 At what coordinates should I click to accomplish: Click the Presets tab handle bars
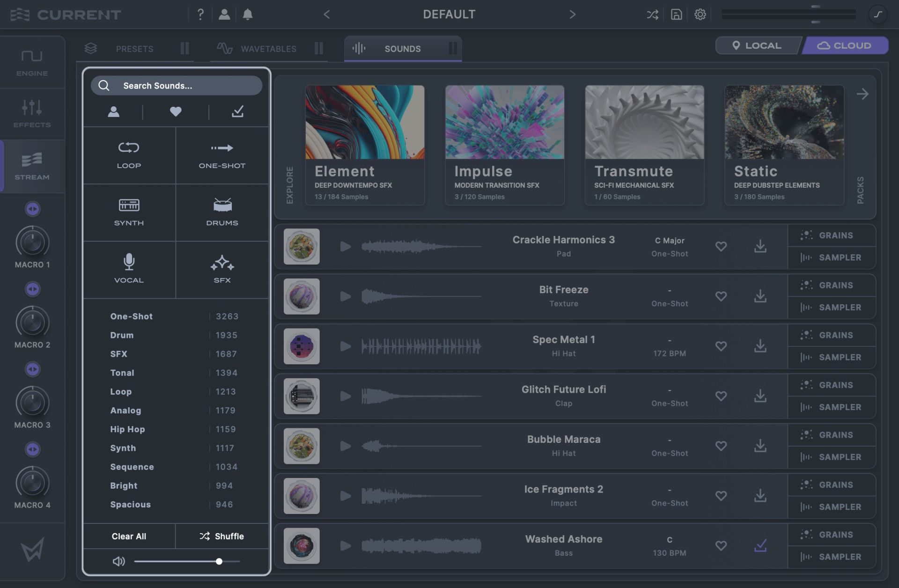coord(184,48)
